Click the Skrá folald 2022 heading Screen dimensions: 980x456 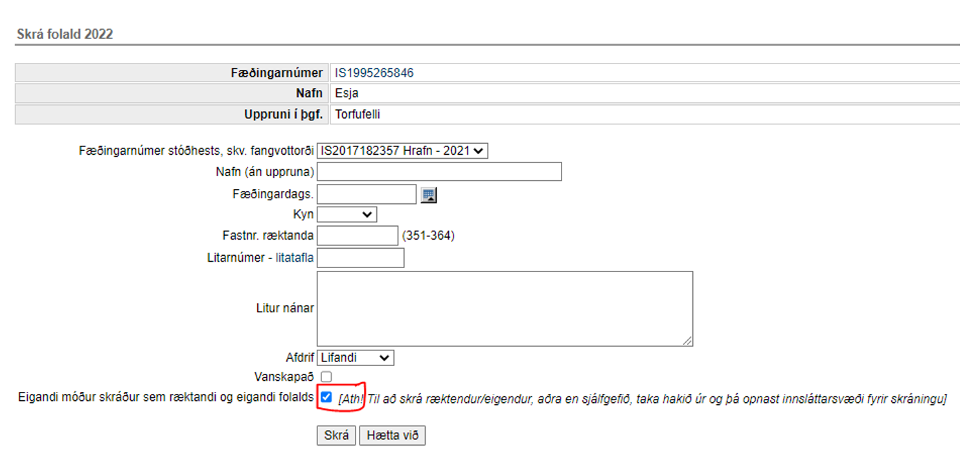[64, 34]
